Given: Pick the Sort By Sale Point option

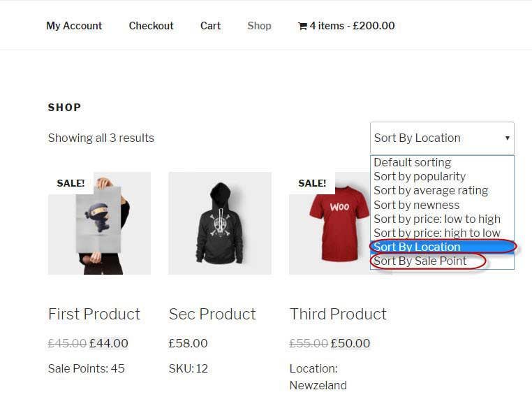Looking at the screenshot, I should [420, 261].
